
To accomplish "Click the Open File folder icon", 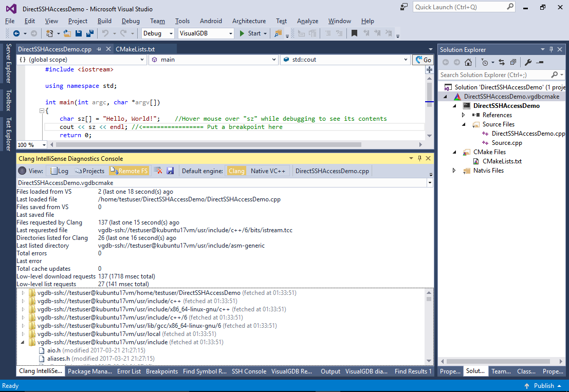I will coord(67,33).
